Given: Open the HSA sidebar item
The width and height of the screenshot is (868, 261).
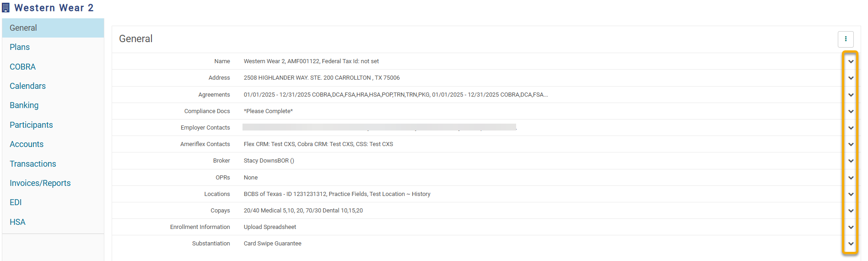Looking at the screenshot, I should pos(17,222).
